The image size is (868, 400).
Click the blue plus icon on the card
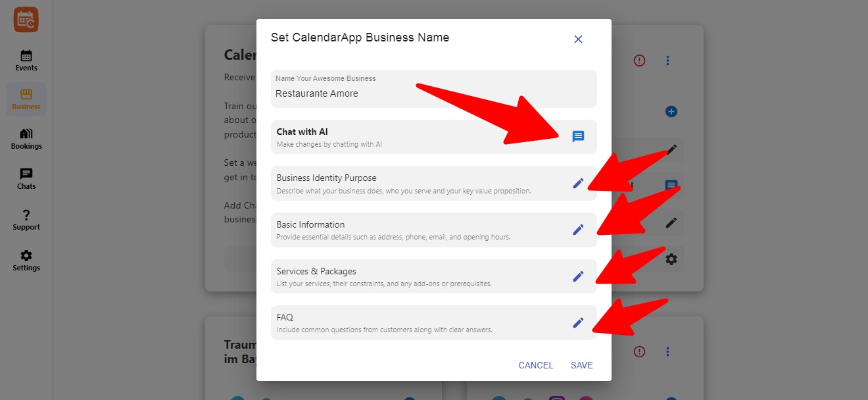click(x=671, y=111)
